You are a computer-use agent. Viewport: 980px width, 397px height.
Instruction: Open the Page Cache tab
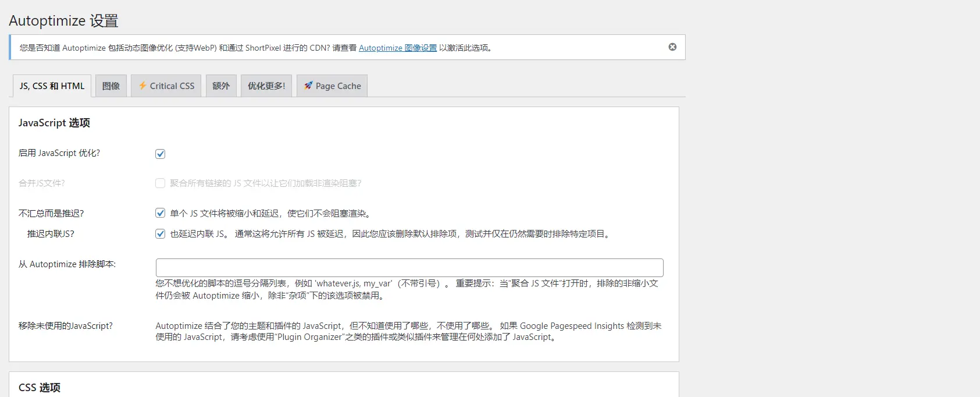tap(332, 86)
